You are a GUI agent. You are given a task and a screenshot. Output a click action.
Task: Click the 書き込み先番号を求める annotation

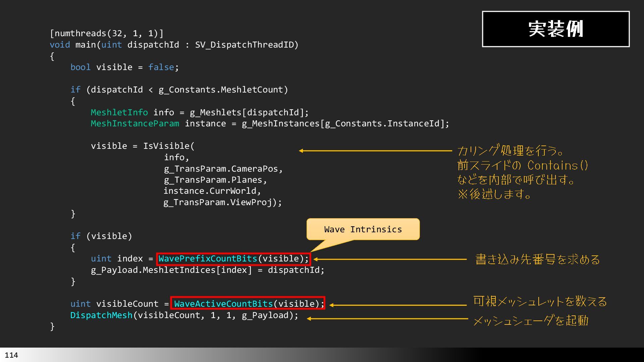[x=538, y=259]
